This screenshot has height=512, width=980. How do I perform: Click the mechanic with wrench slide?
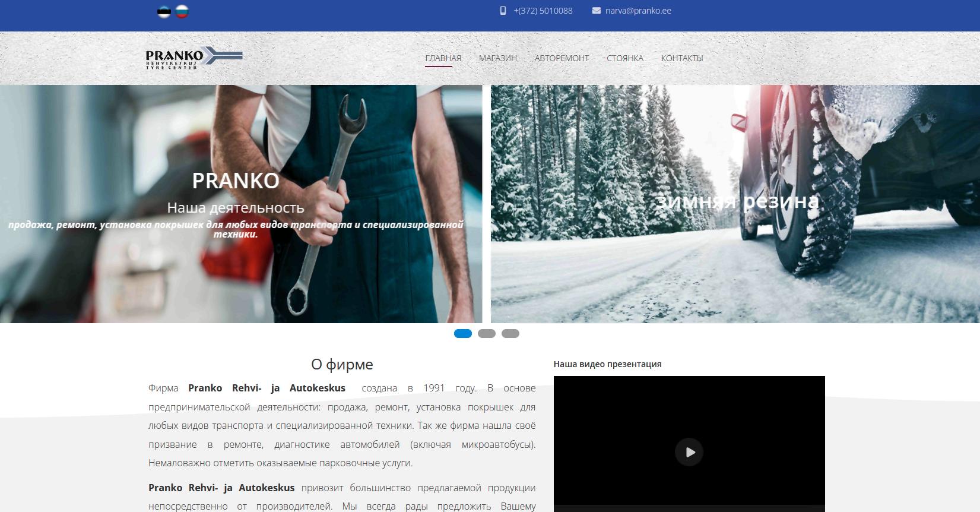[x=241, y=204]
